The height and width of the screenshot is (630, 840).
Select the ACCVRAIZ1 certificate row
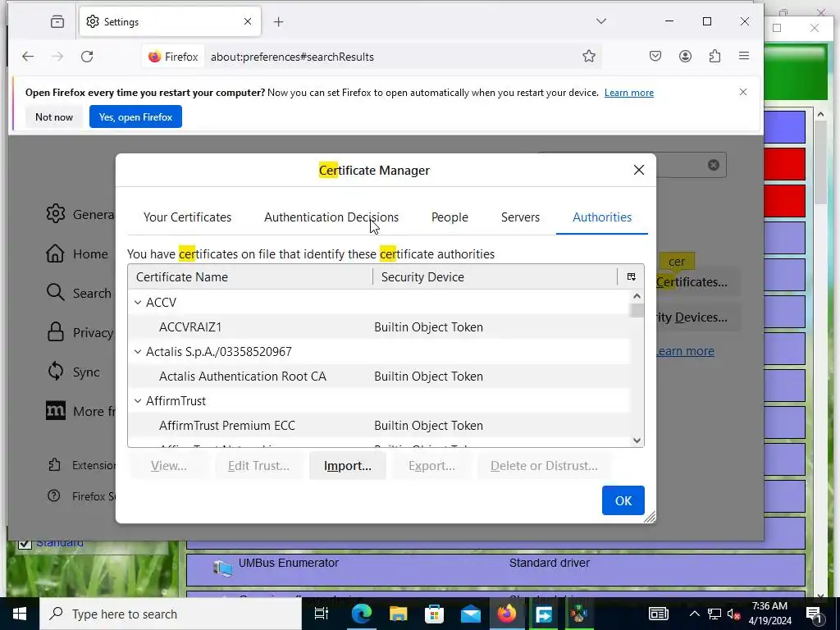pyautogui.click(x=379, y=326)
